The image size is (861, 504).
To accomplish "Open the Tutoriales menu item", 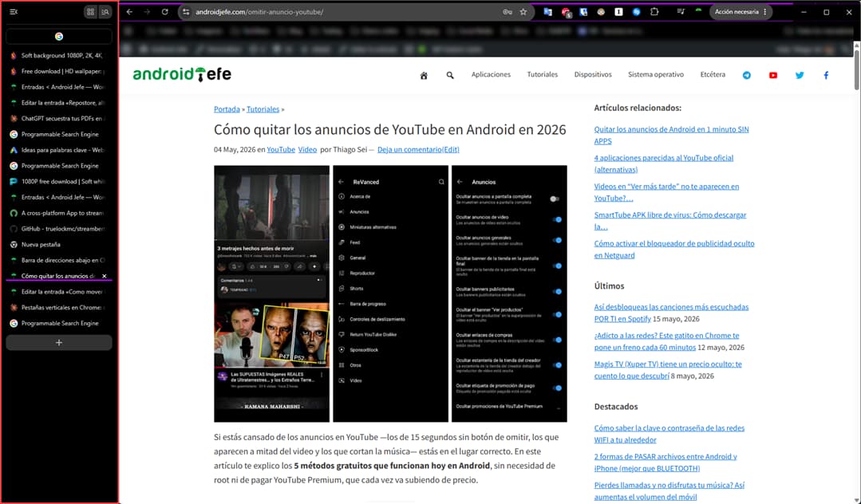I will click(x=543, y=75).
